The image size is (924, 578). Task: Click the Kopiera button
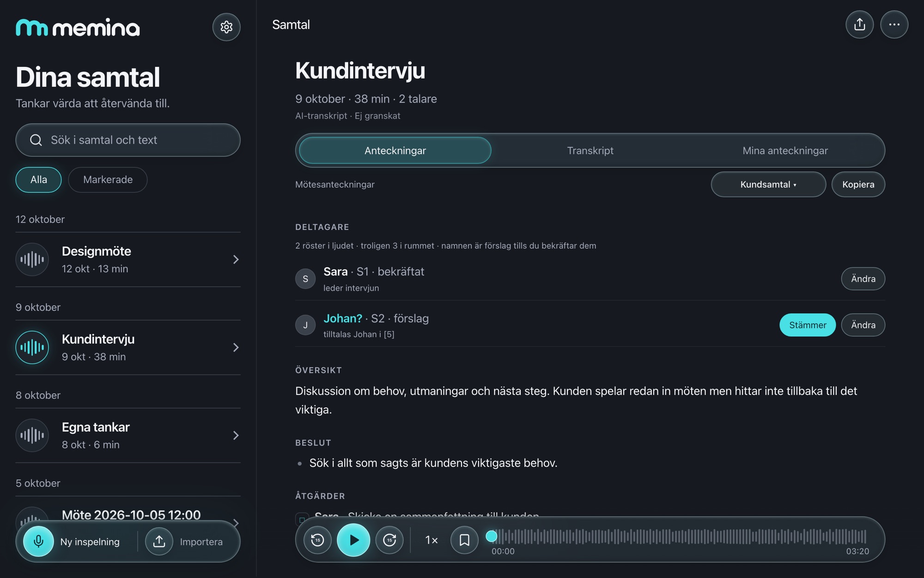(858, 184)
